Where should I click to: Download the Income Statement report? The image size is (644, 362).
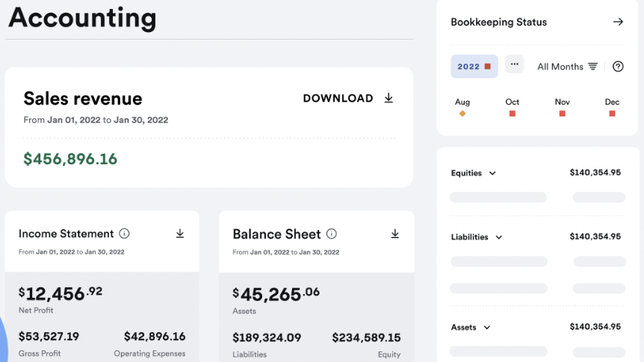[180, 234]
